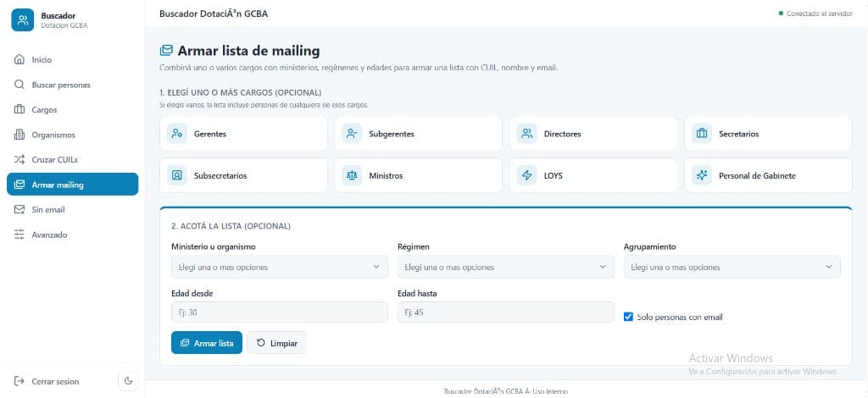Click the Subsecretarios portrait icon

pos(177,176)
